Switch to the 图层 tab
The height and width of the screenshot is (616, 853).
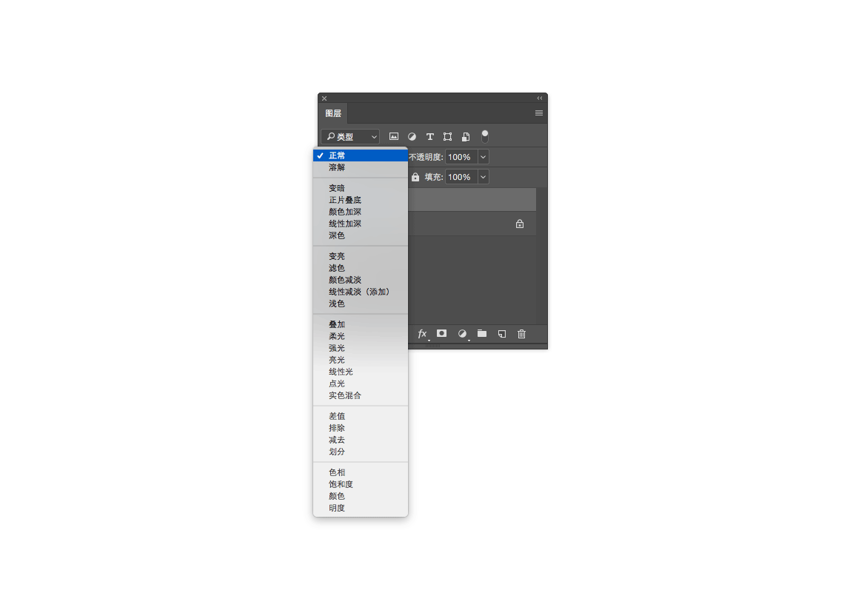[x=332, y=113]
